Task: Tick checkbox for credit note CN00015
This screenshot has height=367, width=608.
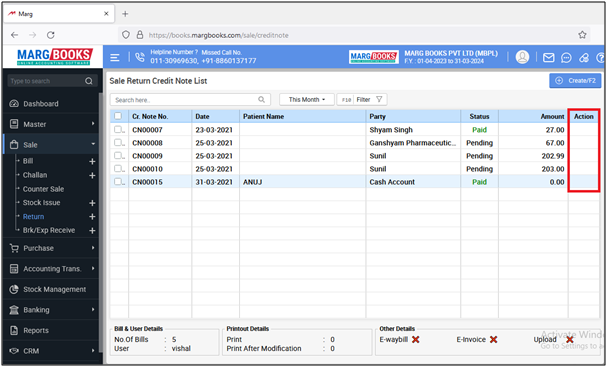Action: pyautogui.click(x=118, y=182)
